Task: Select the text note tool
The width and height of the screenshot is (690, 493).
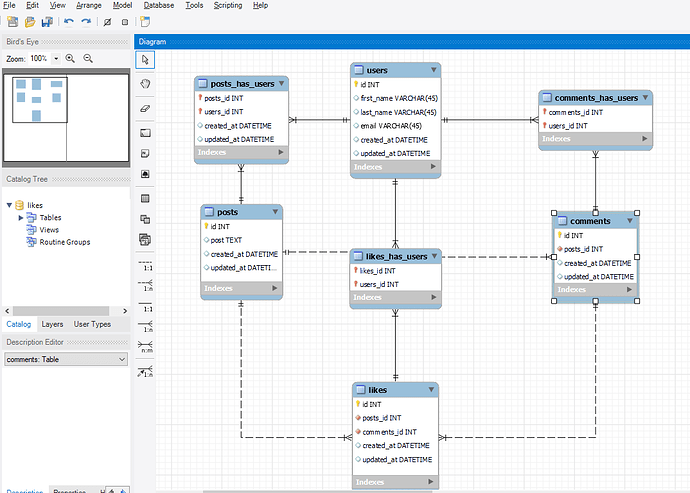Action: (145, 153)
